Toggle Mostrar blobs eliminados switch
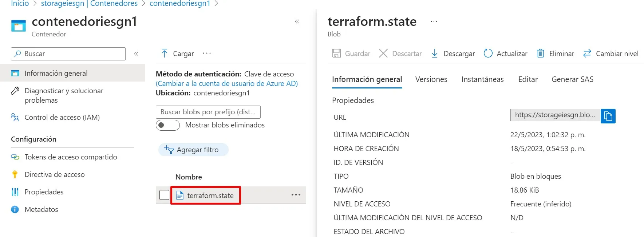This screenshot has height=237, width=644. [x=168, y=125]
